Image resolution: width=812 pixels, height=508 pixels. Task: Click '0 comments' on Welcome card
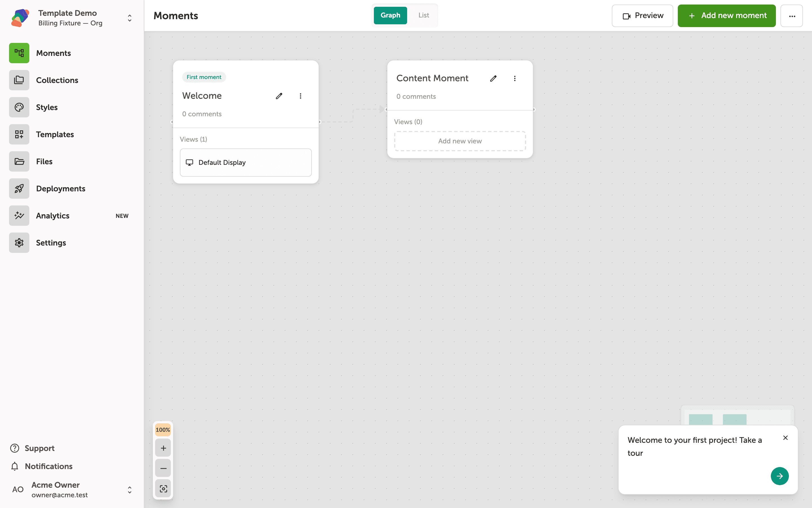(x=202, y=114)
